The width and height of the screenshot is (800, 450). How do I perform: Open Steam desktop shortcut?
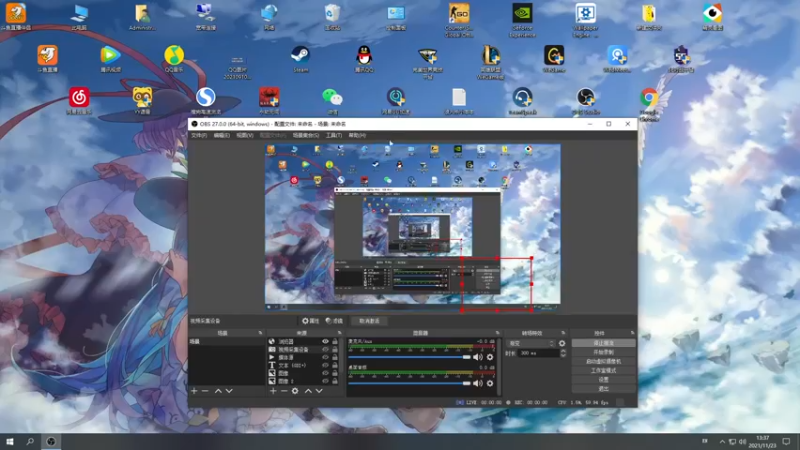tap(300, 56)
